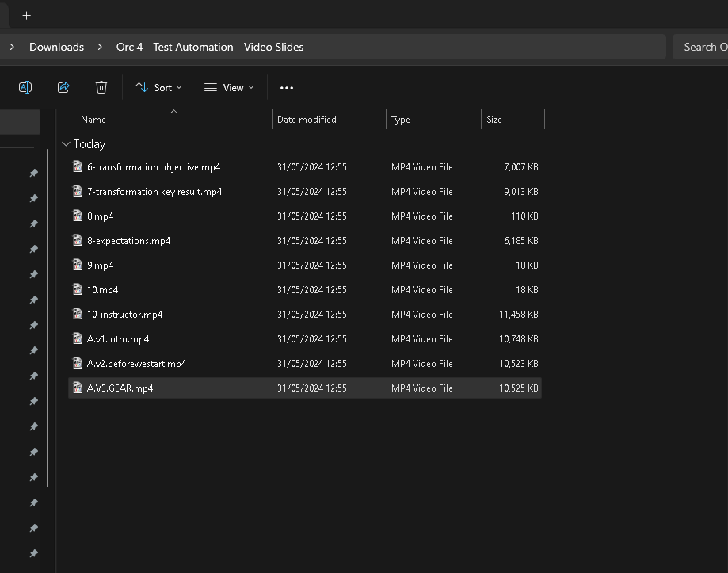
Task: Click the 10,523 KB size value
Action: coord(519,364)
